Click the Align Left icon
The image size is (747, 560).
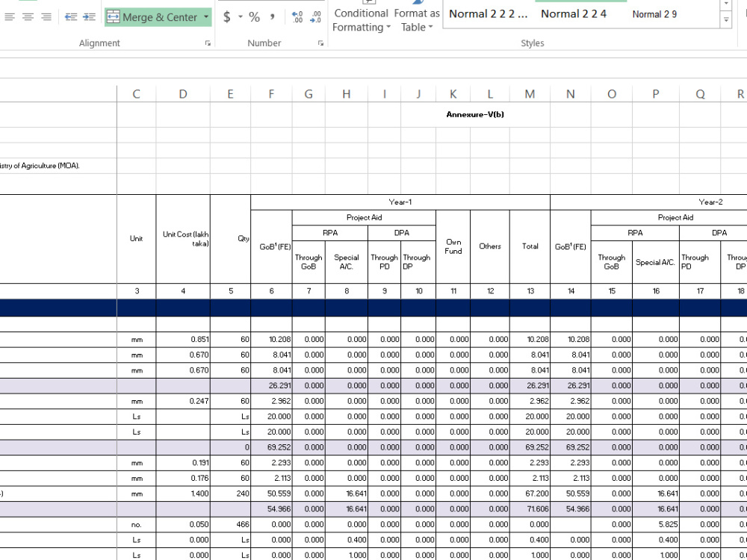click(10, 17)
